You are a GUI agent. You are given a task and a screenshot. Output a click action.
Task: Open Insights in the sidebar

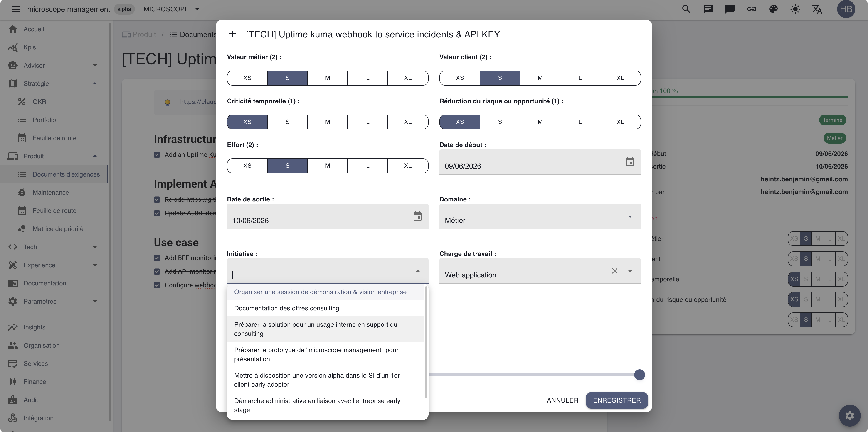[34, 327]
